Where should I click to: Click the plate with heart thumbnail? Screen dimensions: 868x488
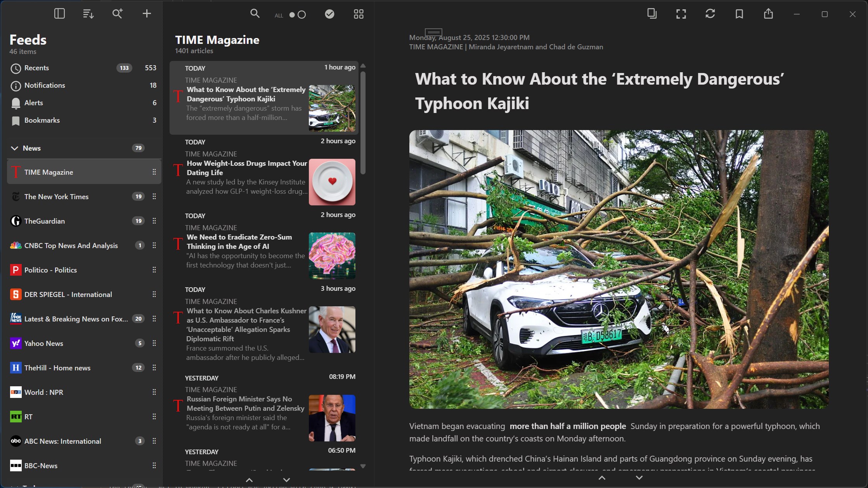click(x=332, y=182)
